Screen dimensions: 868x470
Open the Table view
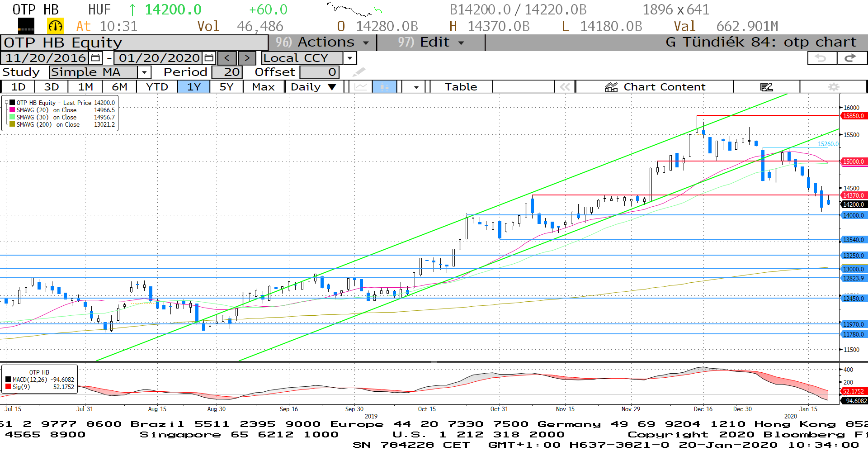(461, 87)
